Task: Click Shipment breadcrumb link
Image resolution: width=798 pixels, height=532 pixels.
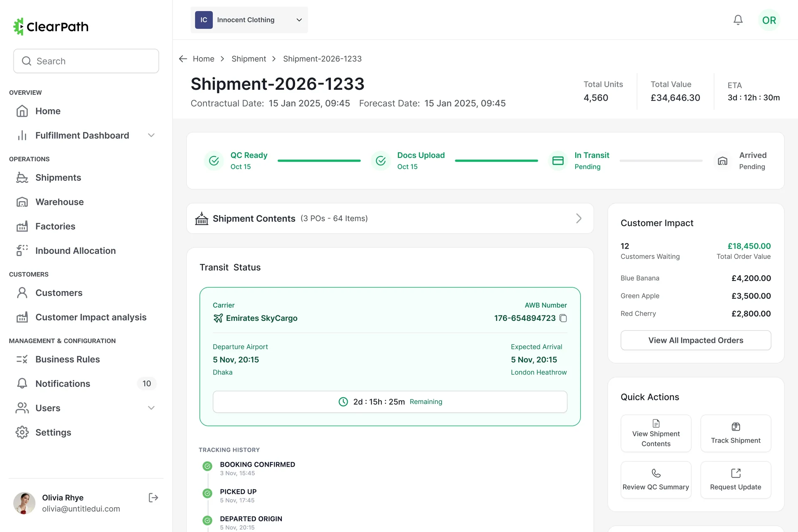Action: pos(249,59)
